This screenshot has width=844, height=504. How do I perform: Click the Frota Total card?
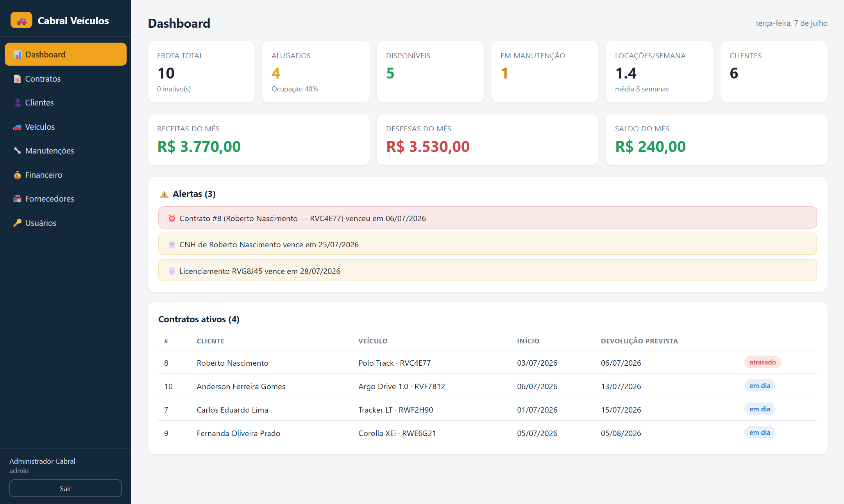click(x=201, y=72)
